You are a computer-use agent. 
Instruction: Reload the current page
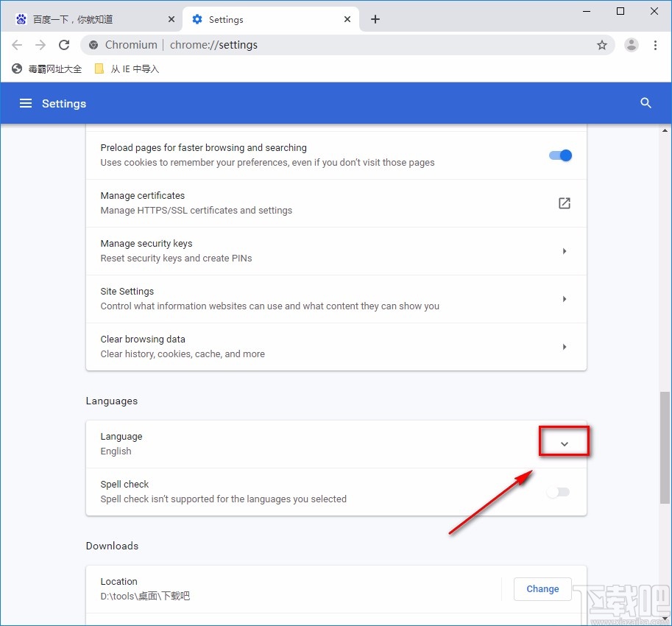(64, 45)
